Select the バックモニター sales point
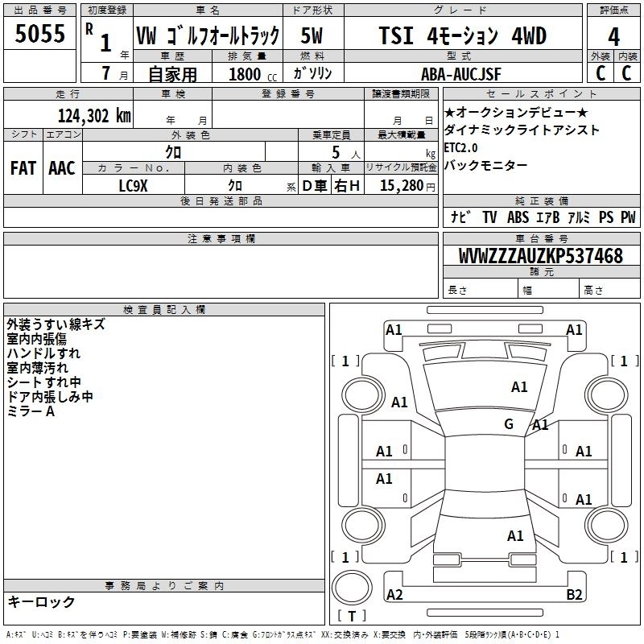 [x=486, y=166]
